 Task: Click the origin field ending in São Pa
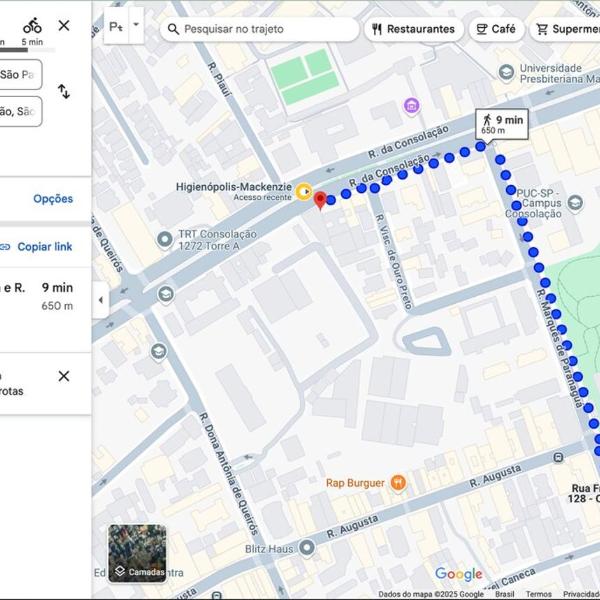(x=19, y=74)
